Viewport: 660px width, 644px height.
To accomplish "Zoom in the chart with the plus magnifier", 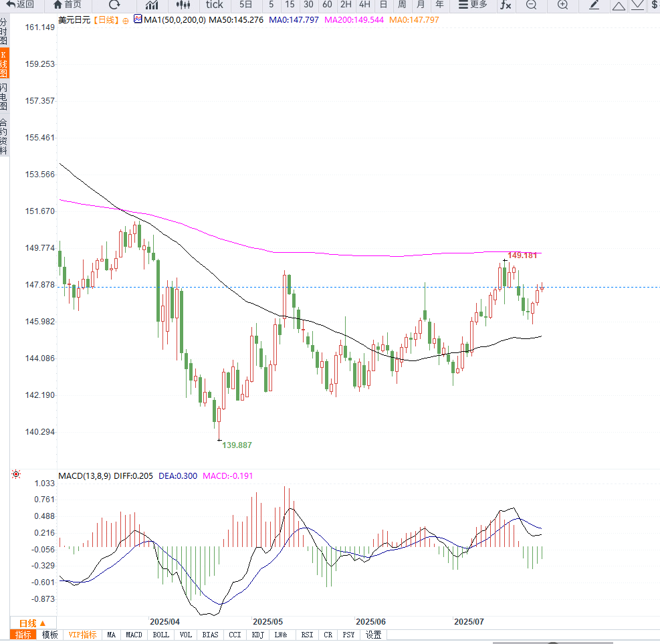I will pyautogui.click(x=563, y=5).
